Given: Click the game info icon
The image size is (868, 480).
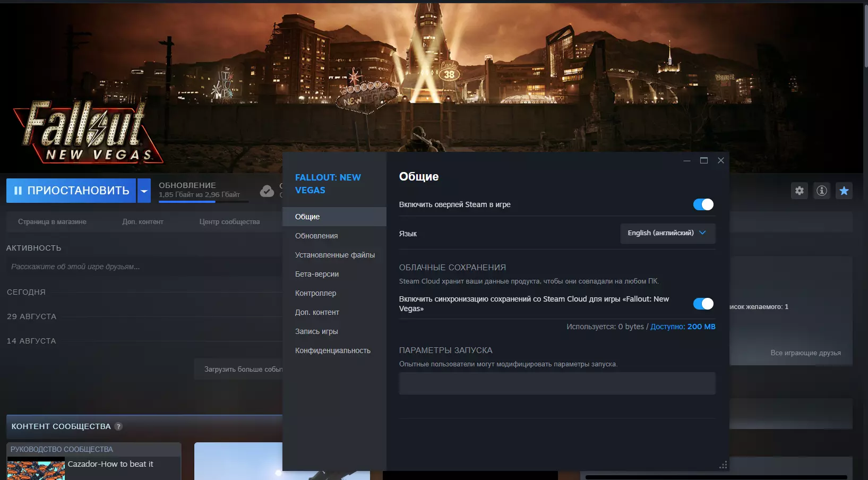Looking at the screenshot, I should [x=822, y=191].
